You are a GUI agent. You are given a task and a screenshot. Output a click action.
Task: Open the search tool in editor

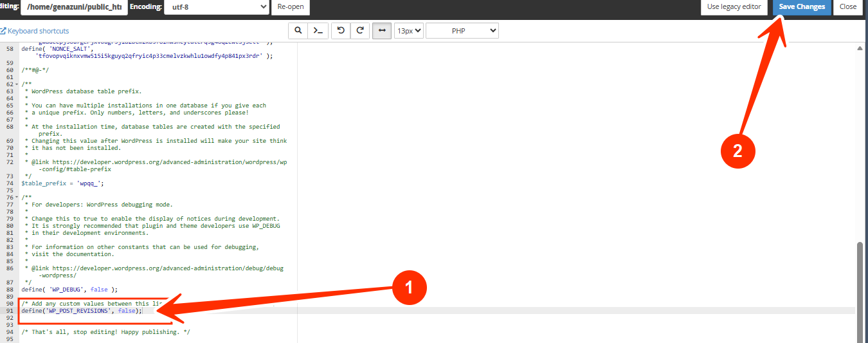pos(298,30)
